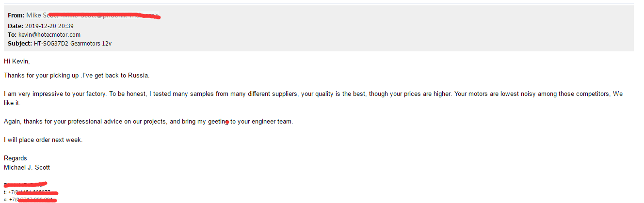This screenshot has height=203, width=644.
Task: Click the date 2019-12-20 20:39
Action: (x=48, y=26)
